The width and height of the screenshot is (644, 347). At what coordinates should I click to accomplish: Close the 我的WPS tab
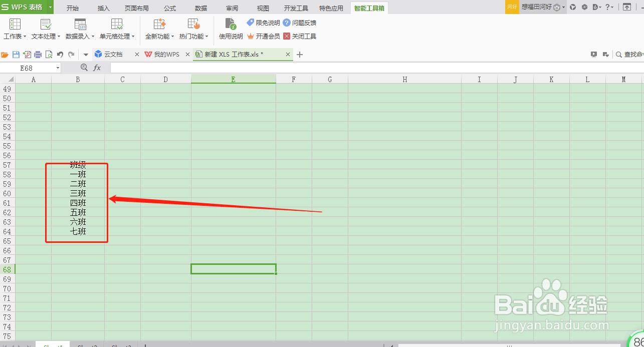pyautogui.click(x=187, y=54)
